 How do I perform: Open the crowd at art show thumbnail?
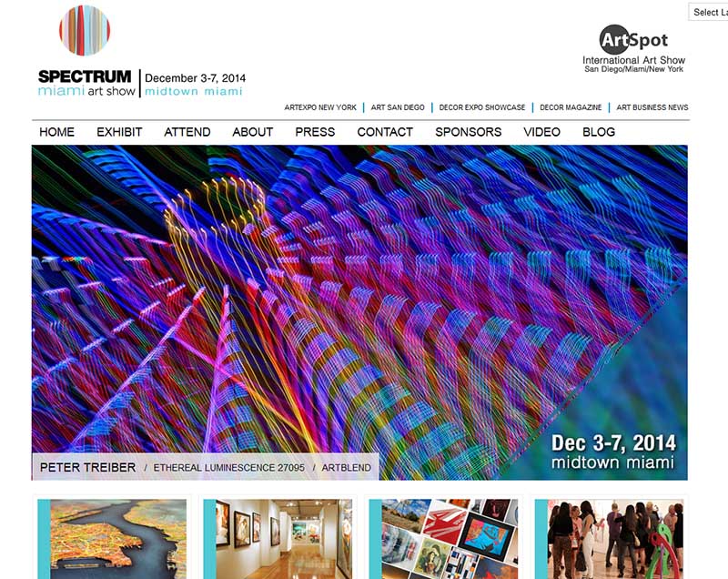609,539
